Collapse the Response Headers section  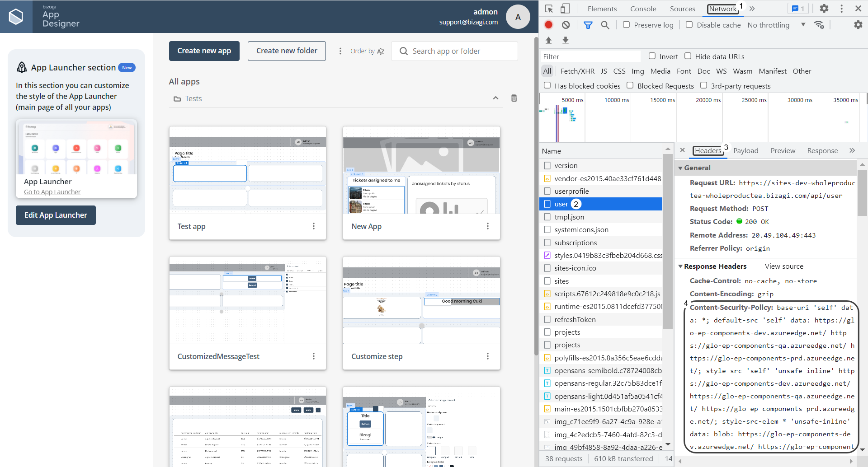click(x=680, y=266)
